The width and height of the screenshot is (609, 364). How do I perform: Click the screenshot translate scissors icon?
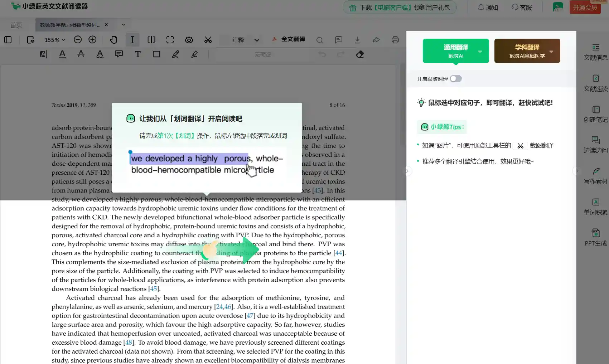(x=208, y=40)
